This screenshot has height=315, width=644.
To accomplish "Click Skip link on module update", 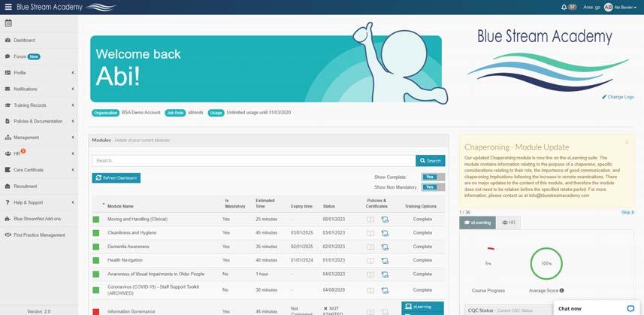I will (x=627, y=212).
